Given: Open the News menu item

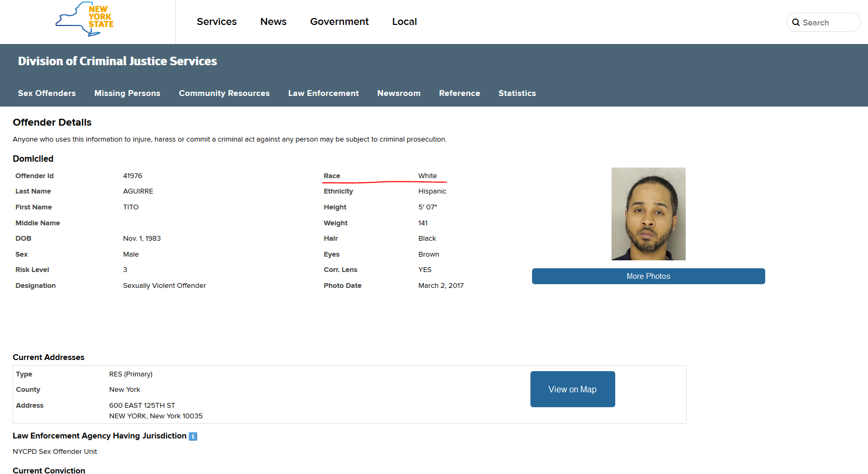Looking at the screenshot, I should [x=273, y=22].
